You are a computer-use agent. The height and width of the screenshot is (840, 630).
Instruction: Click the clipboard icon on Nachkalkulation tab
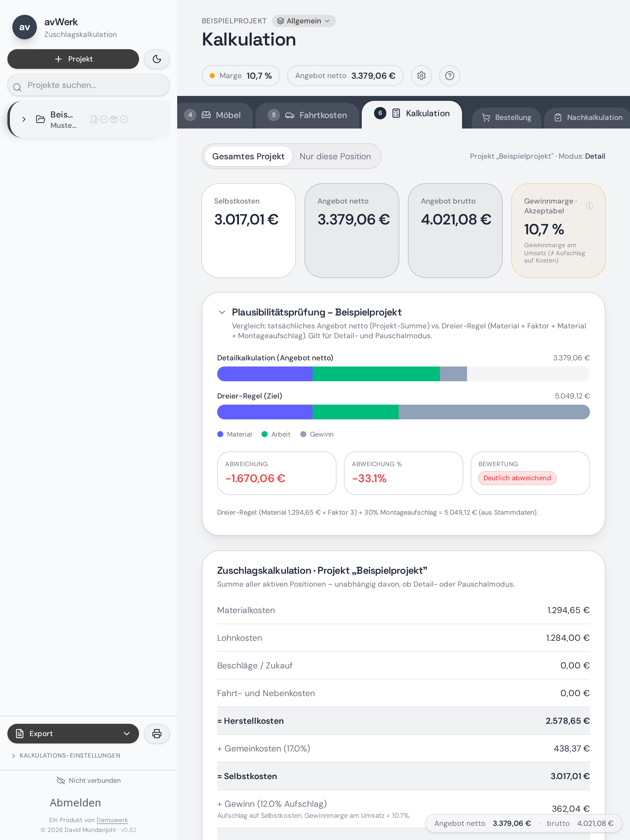pyautogui.click(x=557, y=117)
